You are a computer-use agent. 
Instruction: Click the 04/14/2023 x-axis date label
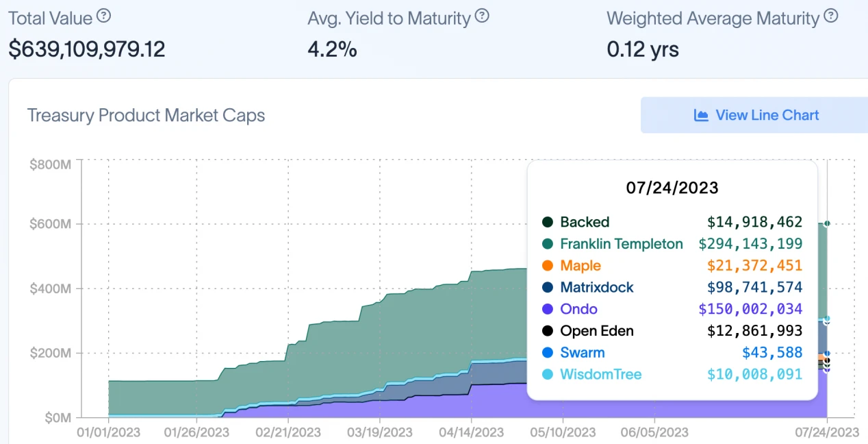point(471,432)
